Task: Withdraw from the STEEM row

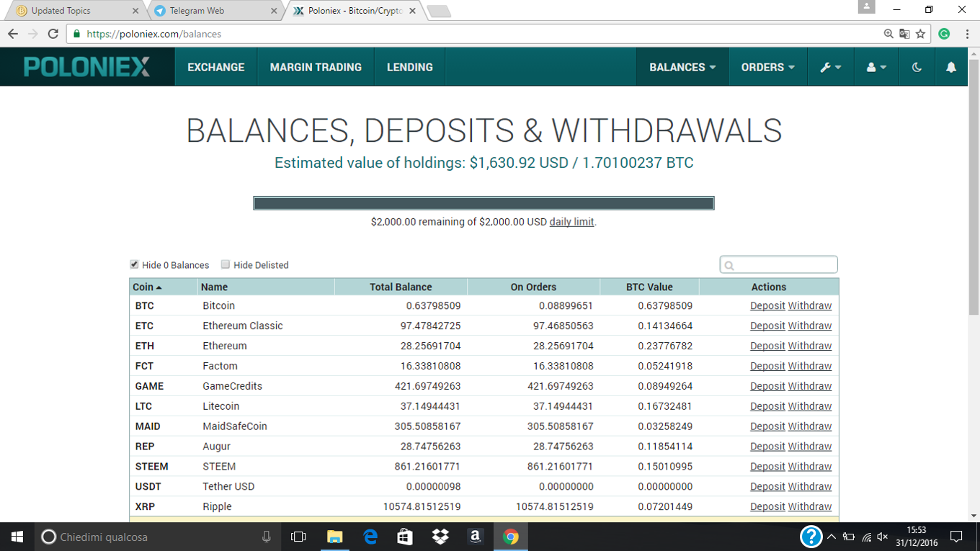Action: point(810,466)
